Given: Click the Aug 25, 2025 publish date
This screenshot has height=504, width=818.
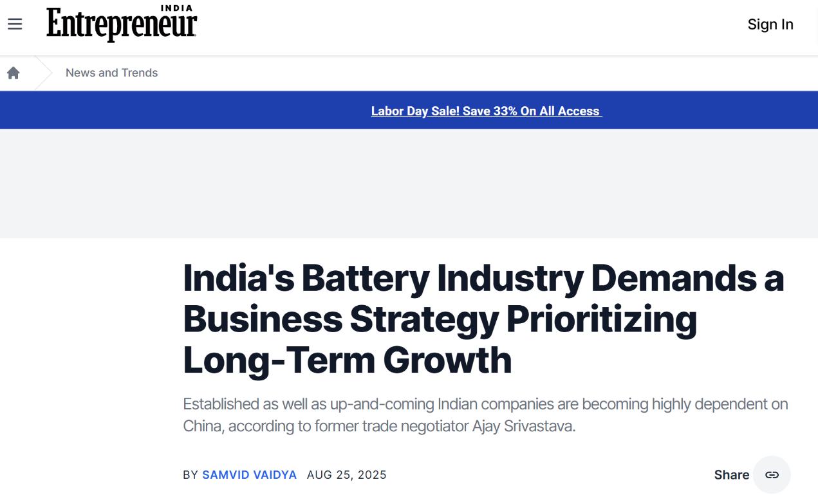Looking at the screenshot, I should pyautogui.click(x=346, y=475).
